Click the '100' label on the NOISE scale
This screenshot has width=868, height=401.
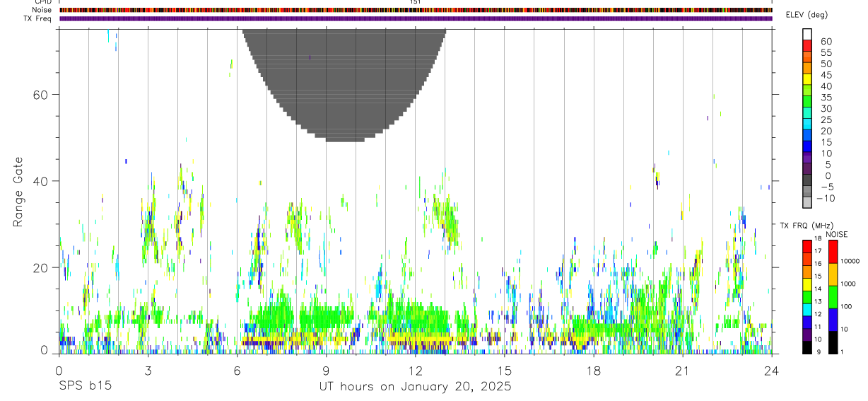(x=846, y=306)
